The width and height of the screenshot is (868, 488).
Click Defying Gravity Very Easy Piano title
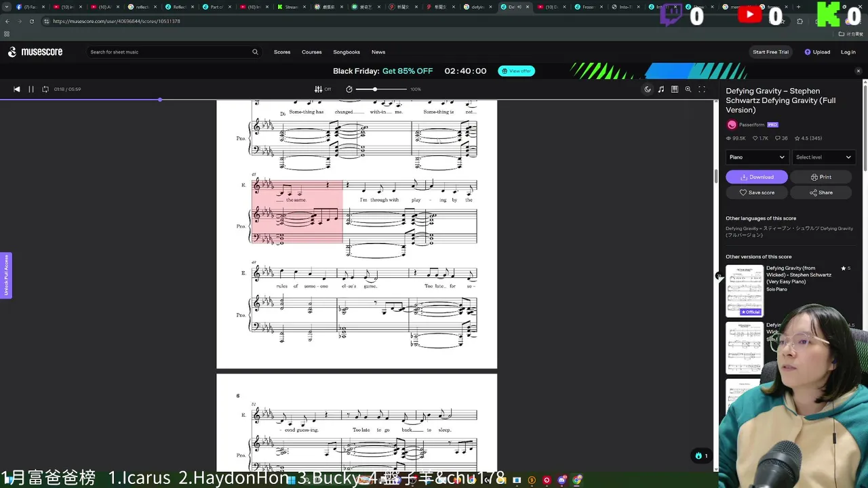(x=799, y=274)
